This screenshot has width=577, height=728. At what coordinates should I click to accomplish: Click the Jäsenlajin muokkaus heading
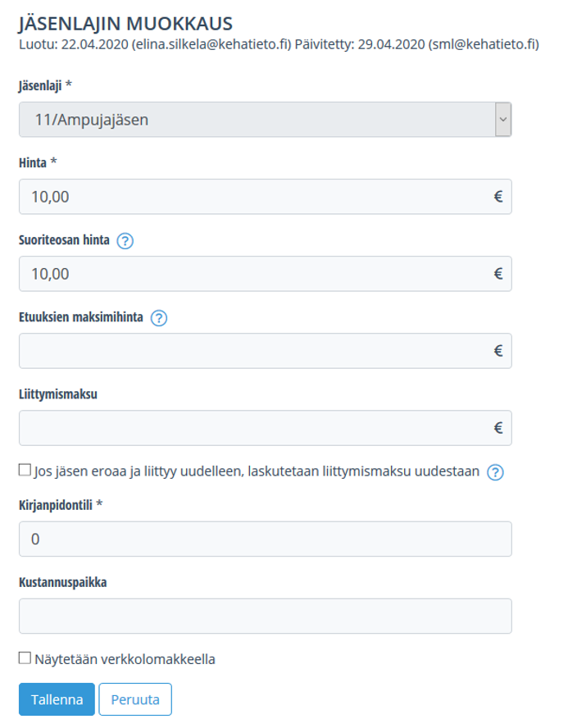pos(125,23)
